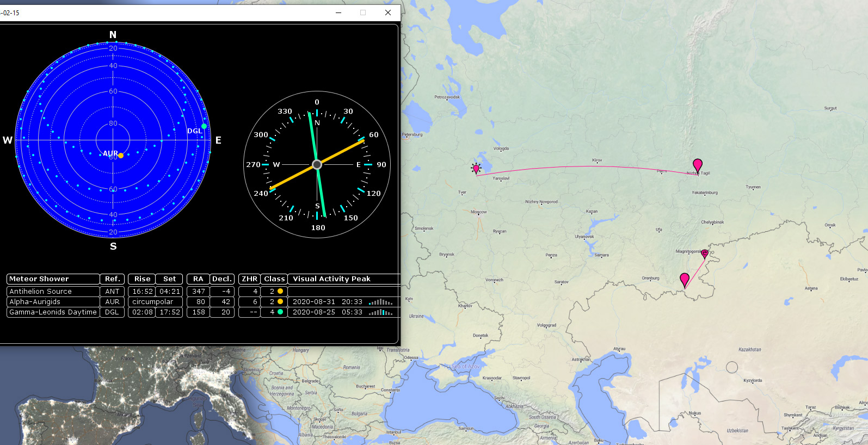The width and height of the screenshot is (868, 445).
Task: Click the declination value '42'
Action: [222, 302]
